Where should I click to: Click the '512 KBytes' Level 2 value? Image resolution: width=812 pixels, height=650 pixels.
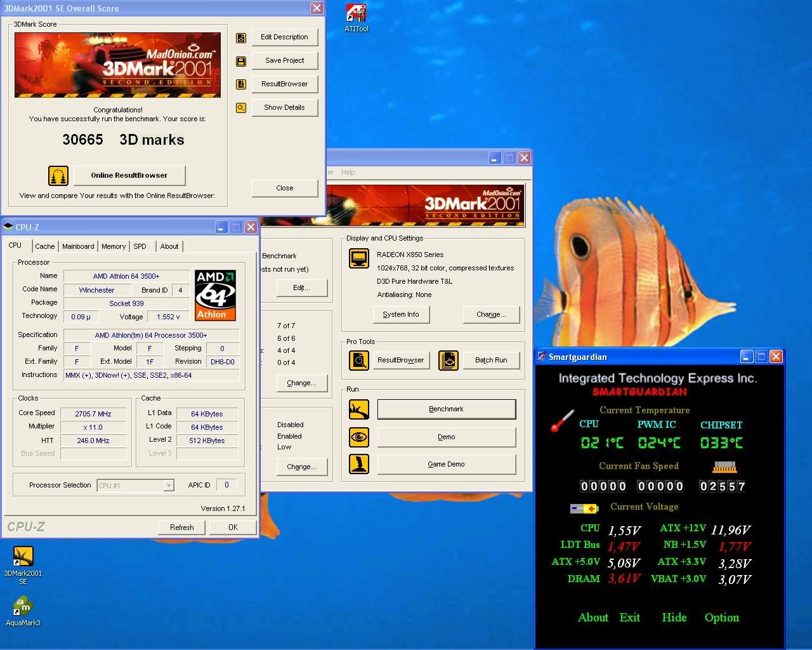coord(207,441)
